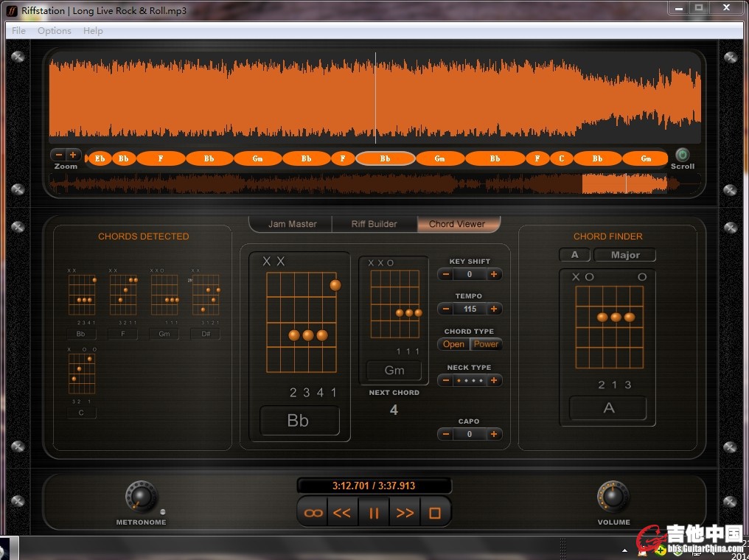Click the Neck Type plus button

(494, 380)
